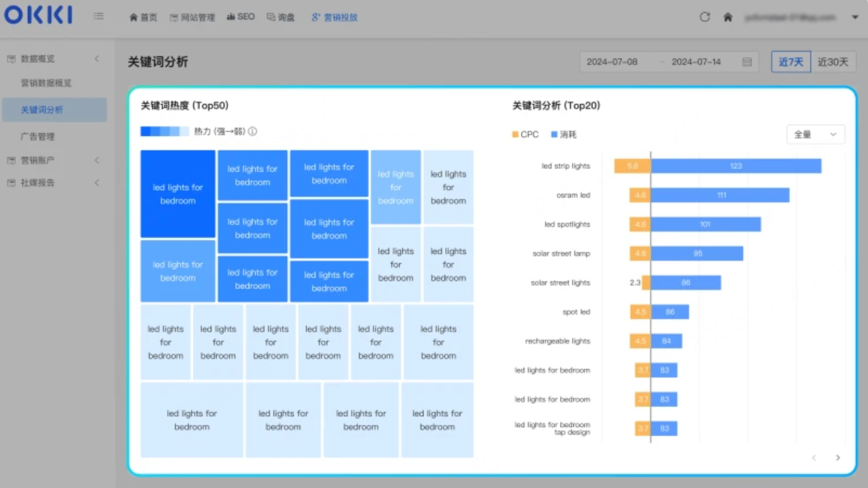
Task: Click the 营销数据概览 sidebar link
Action: 46,84
